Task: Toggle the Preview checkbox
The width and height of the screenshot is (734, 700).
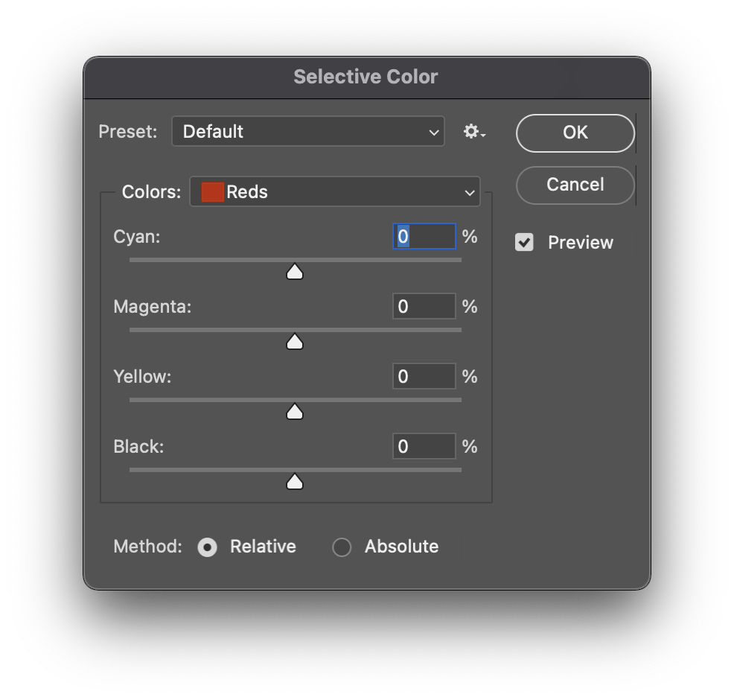Action: 525,243
